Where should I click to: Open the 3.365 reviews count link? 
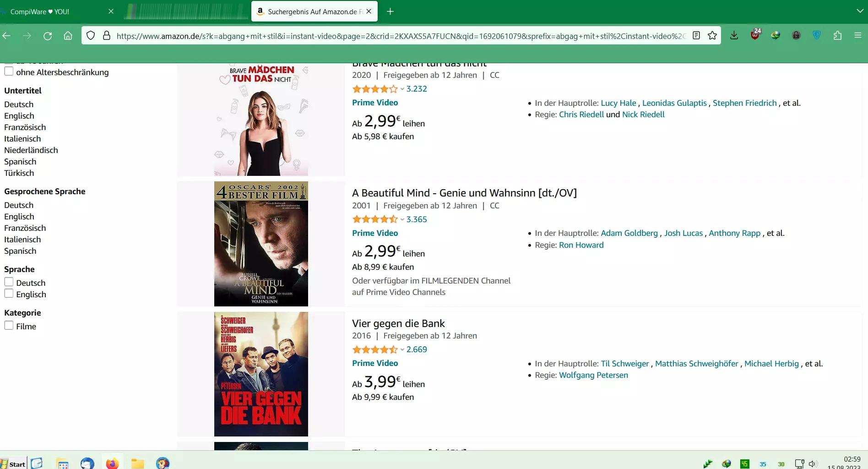pyautogui.click(x=417, y=219)
